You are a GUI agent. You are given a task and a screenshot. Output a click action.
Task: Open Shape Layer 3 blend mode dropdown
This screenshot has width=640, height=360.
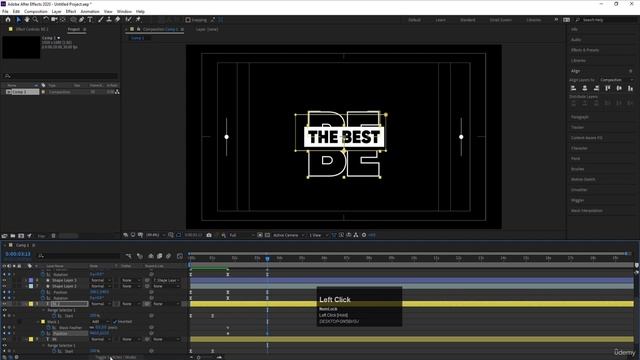tap(101, 280)
